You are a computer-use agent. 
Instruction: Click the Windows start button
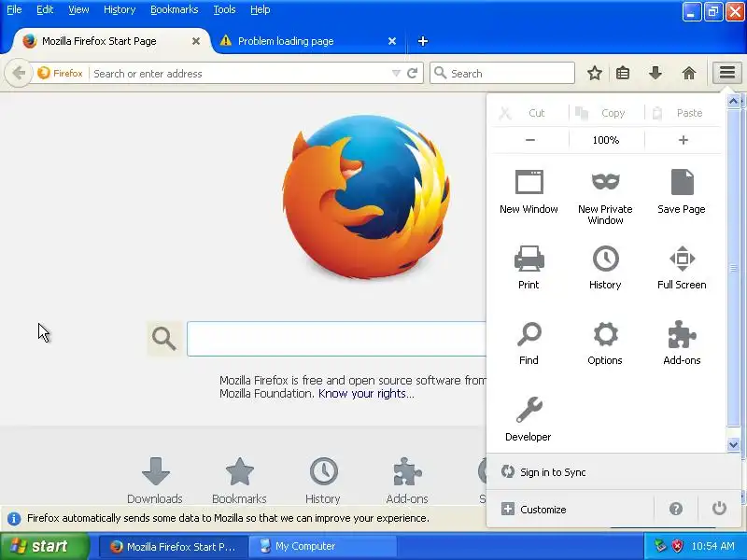[44, 546]
